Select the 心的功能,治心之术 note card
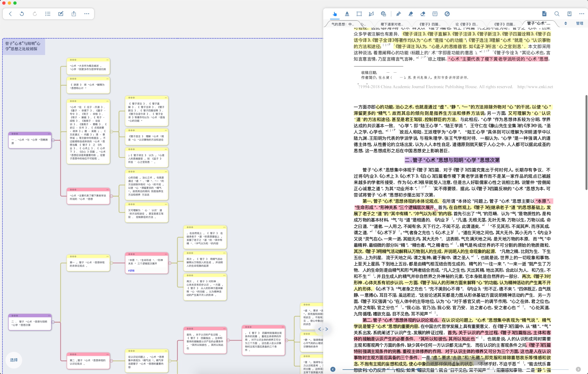This screenshot has height=374, width=588. 147,185
